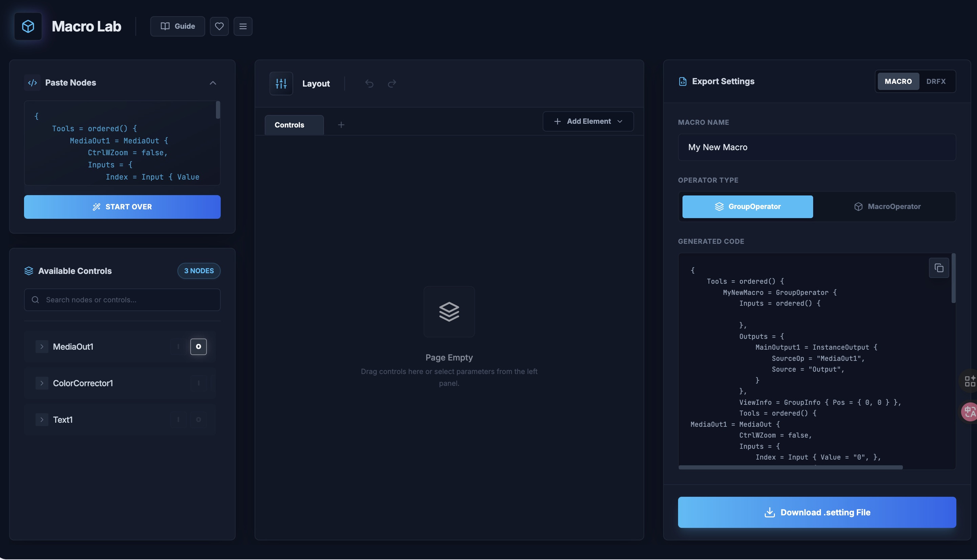Expand the ColorCorrector1 node
The image size is (977, 560).
[x=42, y=383]
